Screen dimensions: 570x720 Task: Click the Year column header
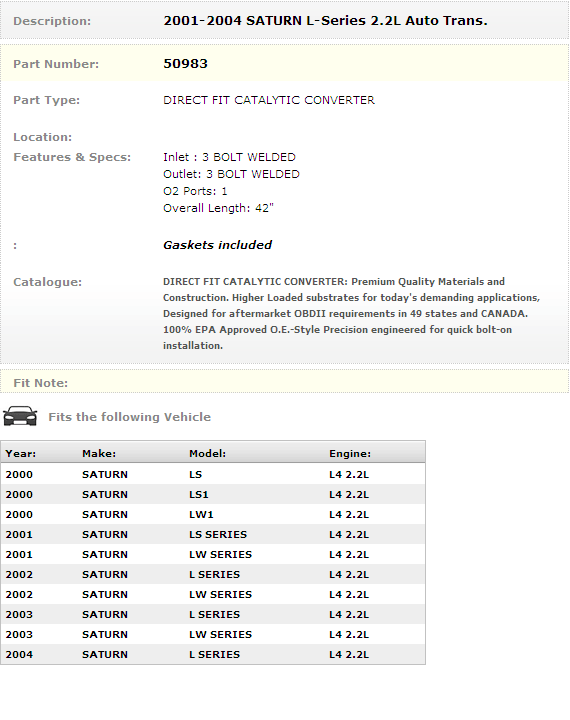coord(21,454)
